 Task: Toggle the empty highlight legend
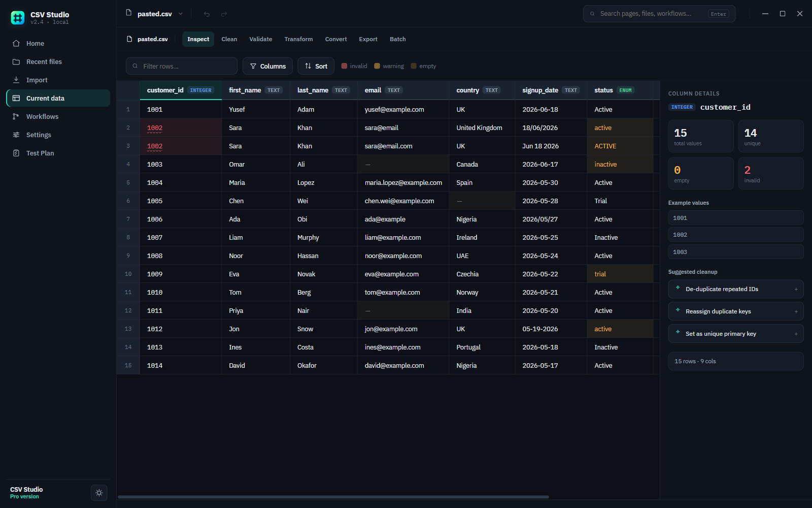pyautogui.click(x=423, y=66)
